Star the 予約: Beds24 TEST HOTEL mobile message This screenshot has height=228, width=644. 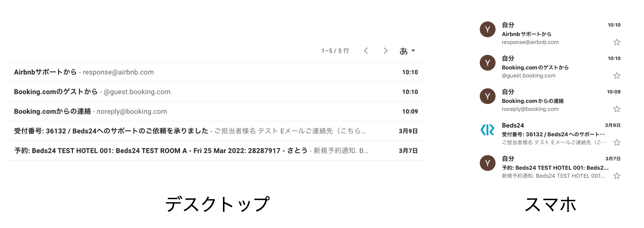(x=616, y=176)
